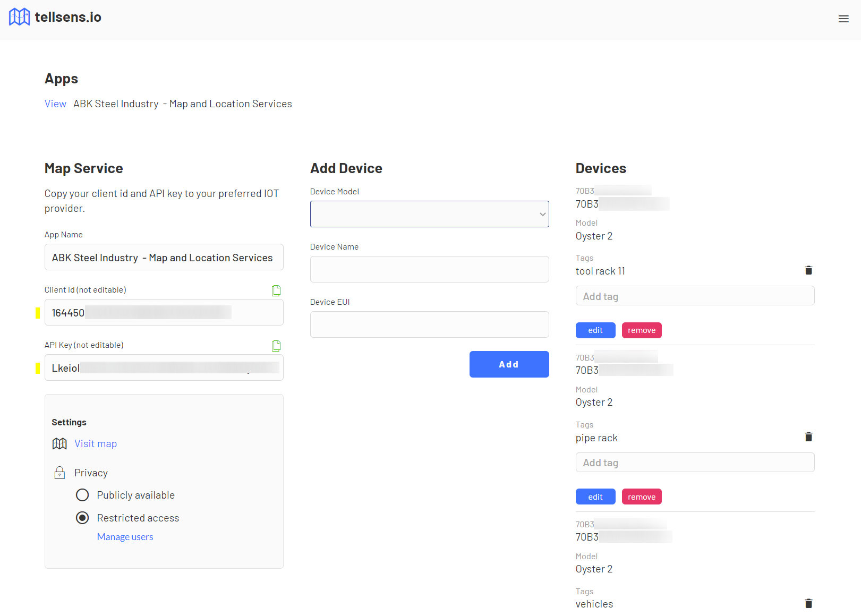Click the 'View' link under Apps

coord(55,104)
